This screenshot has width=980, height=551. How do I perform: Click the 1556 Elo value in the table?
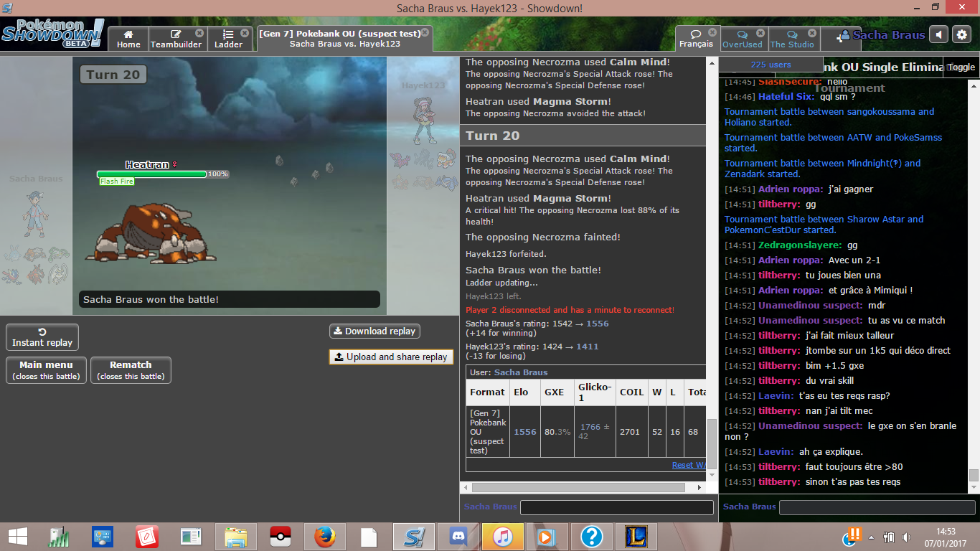[x=525, y=432]
